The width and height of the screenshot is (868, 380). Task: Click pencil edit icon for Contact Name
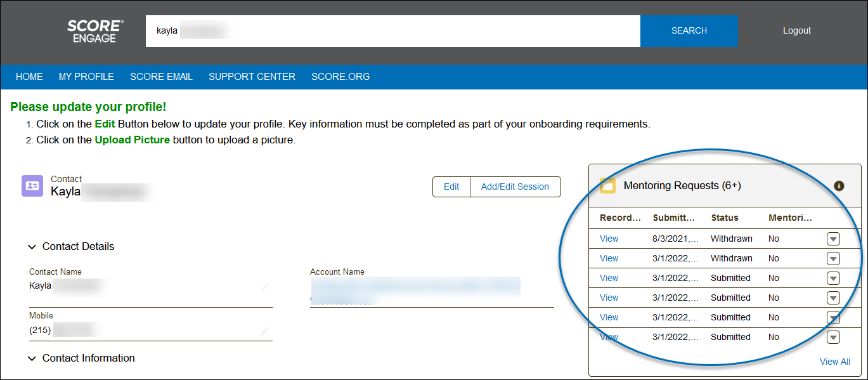tap(264, 287)
